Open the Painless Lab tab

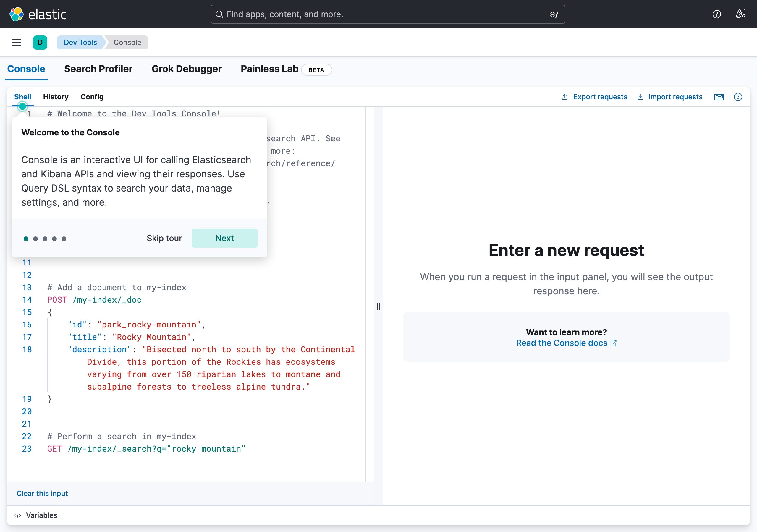[x=269, y=69]
